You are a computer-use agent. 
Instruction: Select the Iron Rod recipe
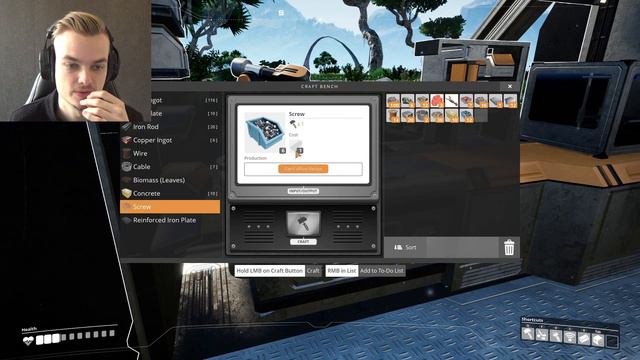170,127
